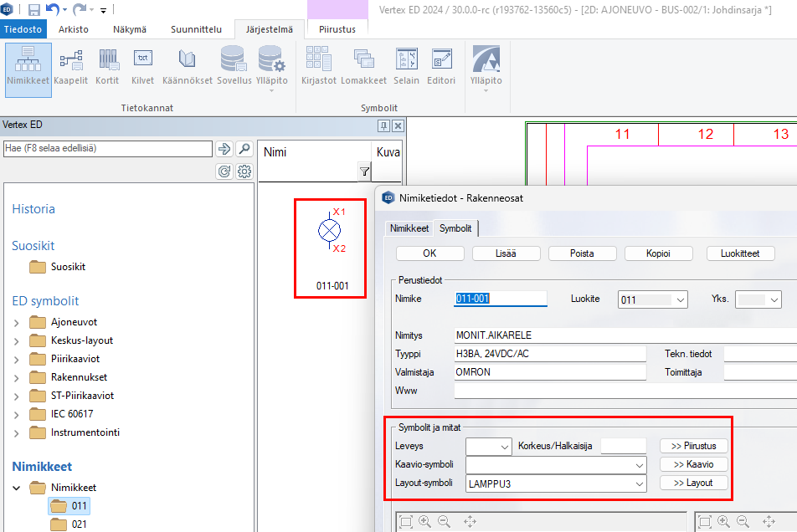This screenshot has width=797, height=532.
Task: Open the Sovellus database icon
Action: 234,65
